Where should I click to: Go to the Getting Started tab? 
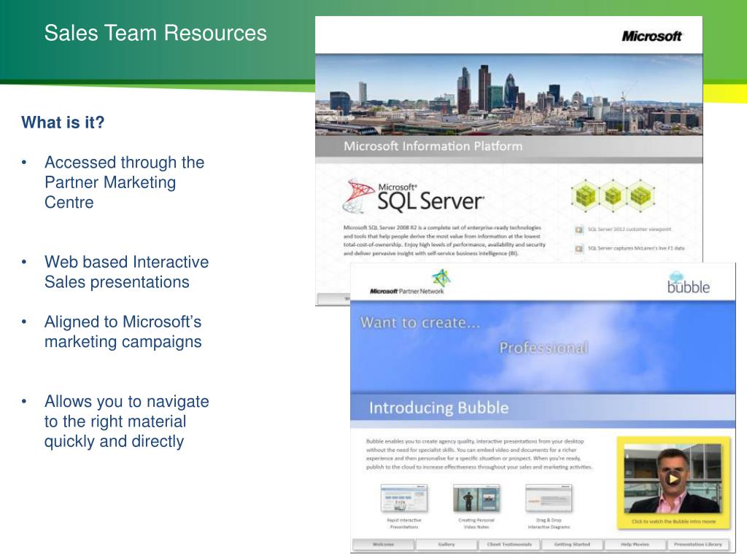[x=572, y=544]
